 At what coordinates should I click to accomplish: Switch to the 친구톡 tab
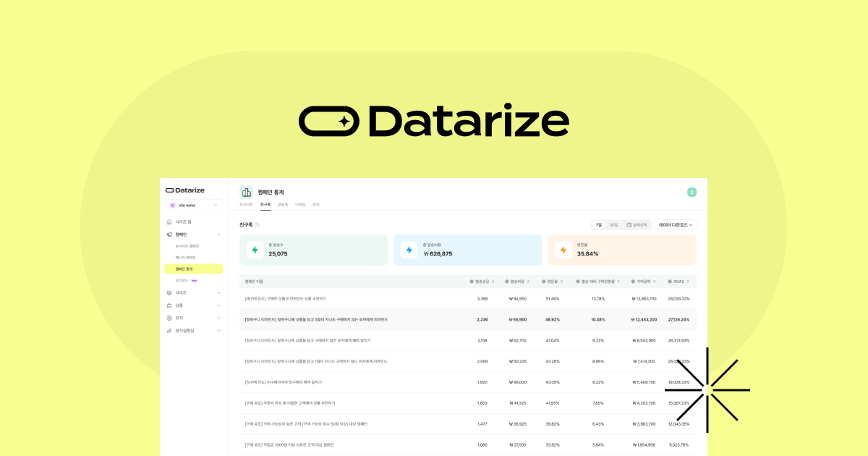coord(265,205)
